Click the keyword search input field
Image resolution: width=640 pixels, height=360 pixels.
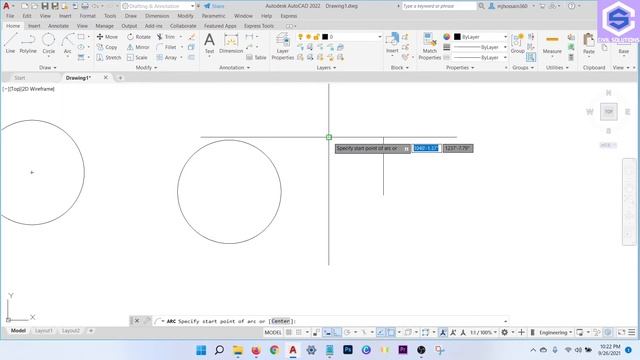tap(439, 6)
